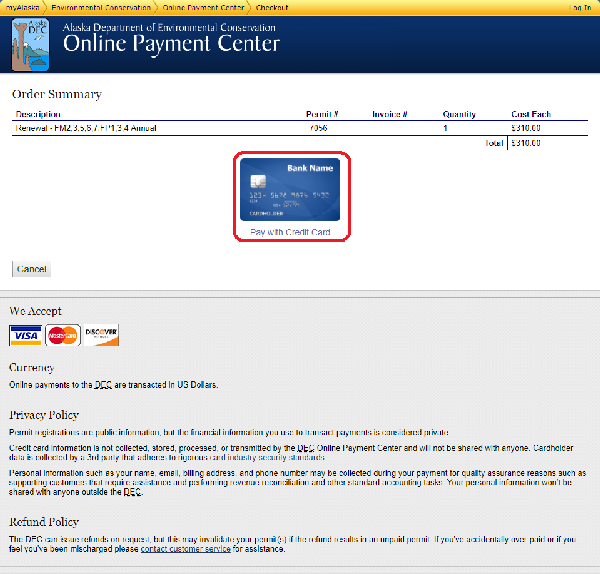Viewport: 600px width, 574px height.
Task: Click the Visa card icon
Action: [26, 335]
